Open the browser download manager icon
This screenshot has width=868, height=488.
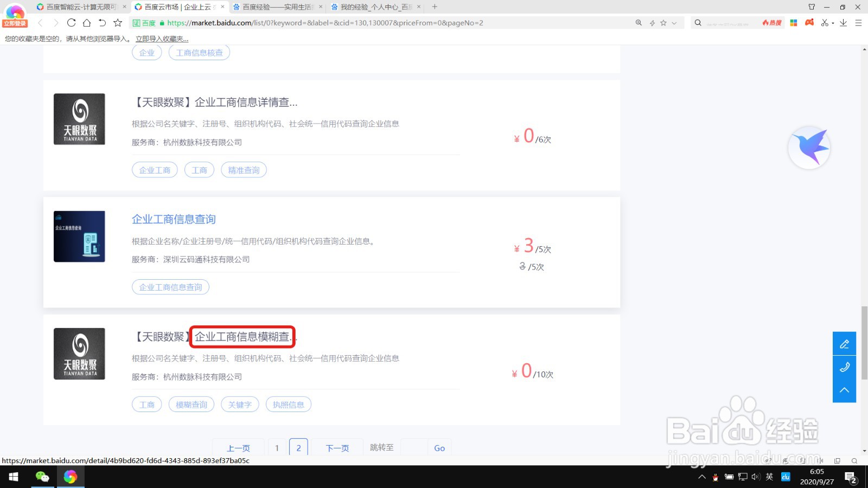pos(842,23)
